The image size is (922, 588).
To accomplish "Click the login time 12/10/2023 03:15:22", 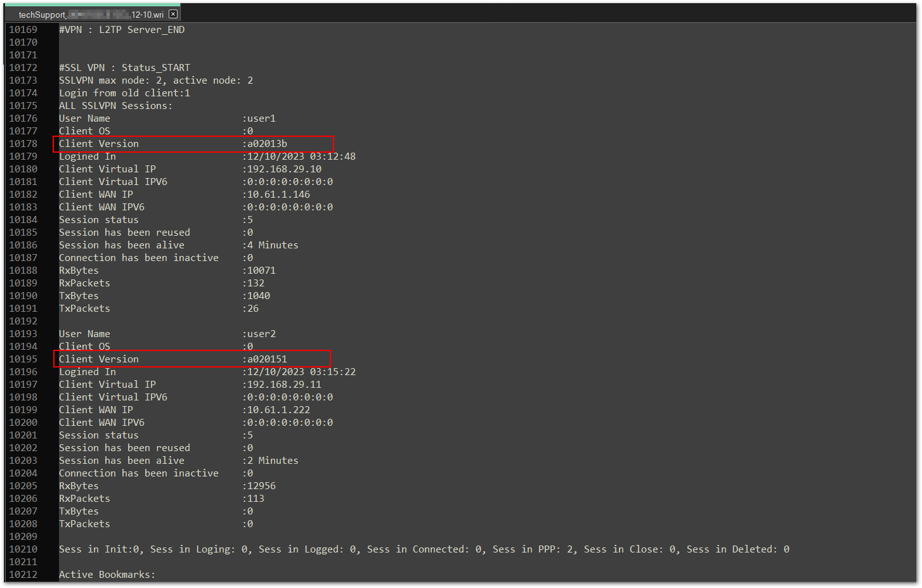I will tap(301, 372).
